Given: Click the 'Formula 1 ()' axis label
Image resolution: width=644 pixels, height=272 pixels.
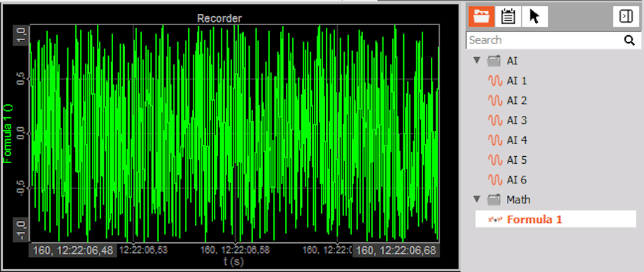Looking at the screenshot, I should coord(9,133).
